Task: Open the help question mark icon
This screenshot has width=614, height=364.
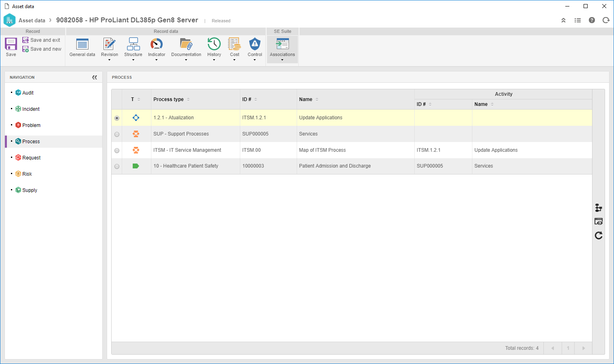Action: tap(592, 20)
